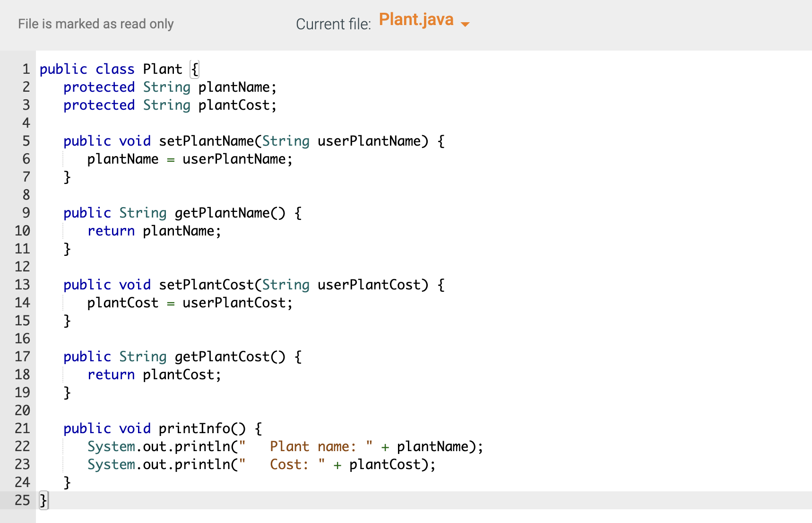Select the Plant.java file name label
Image resolution: width=812 pixels, height=523 pixels.
(416, 20)
